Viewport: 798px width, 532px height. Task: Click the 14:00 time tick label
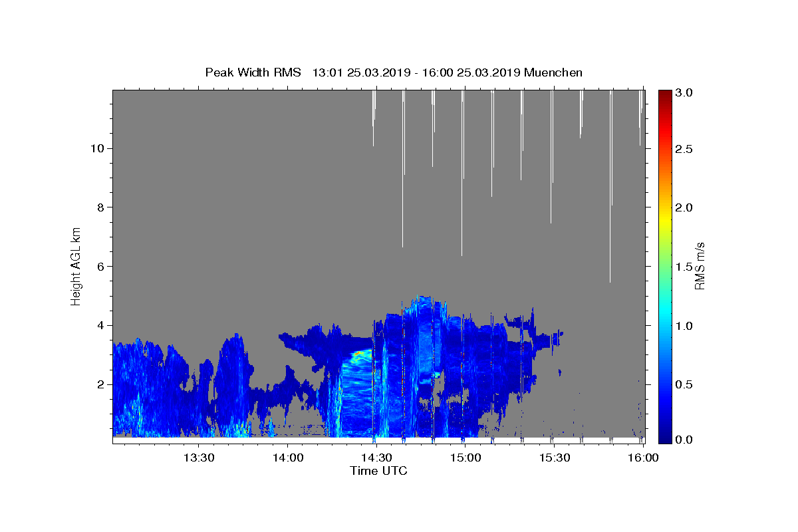point(288,458)
